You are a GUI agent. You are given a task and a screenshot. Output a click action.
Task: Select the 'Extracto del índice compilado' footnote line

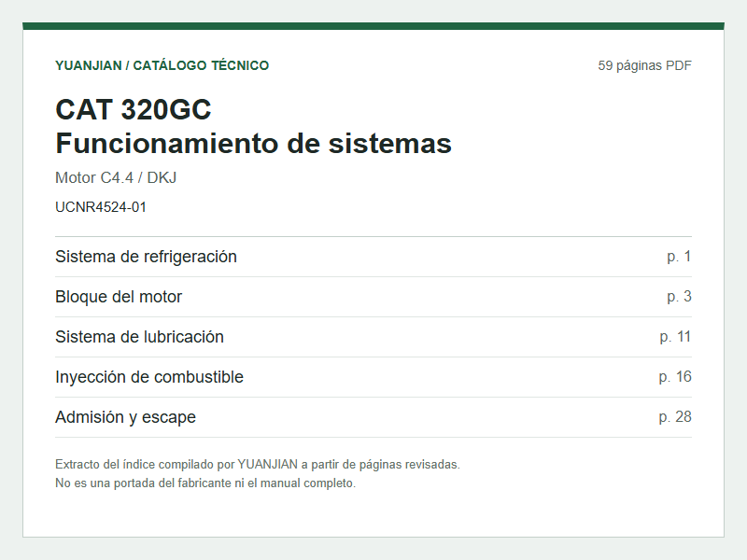click(x=258, y=464)
